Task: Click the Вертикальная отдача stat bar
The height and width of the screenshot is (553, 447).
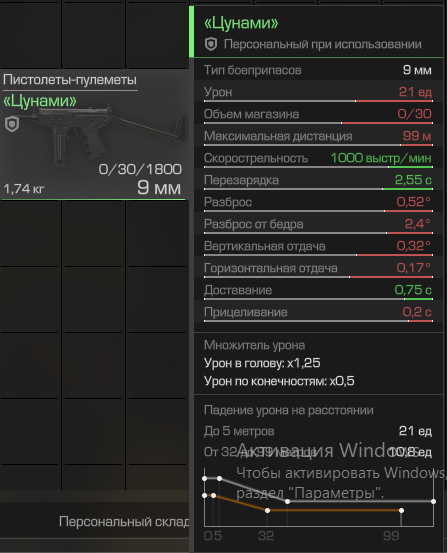Action: [318, 255]
